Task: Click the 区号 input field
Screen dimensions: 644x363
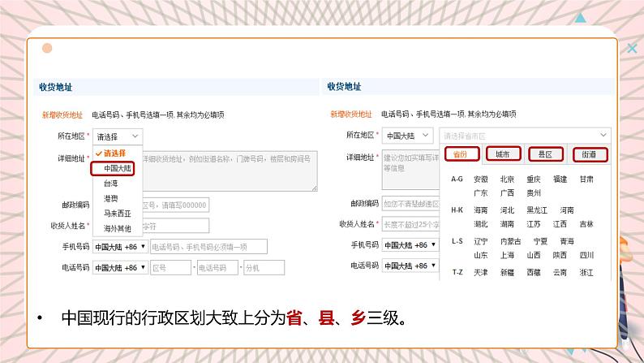Action: [170, 268]
